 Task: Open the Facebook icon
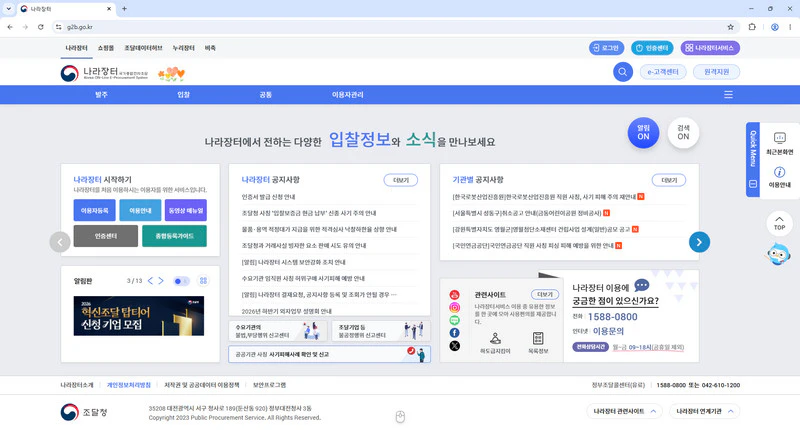point(454,333)
